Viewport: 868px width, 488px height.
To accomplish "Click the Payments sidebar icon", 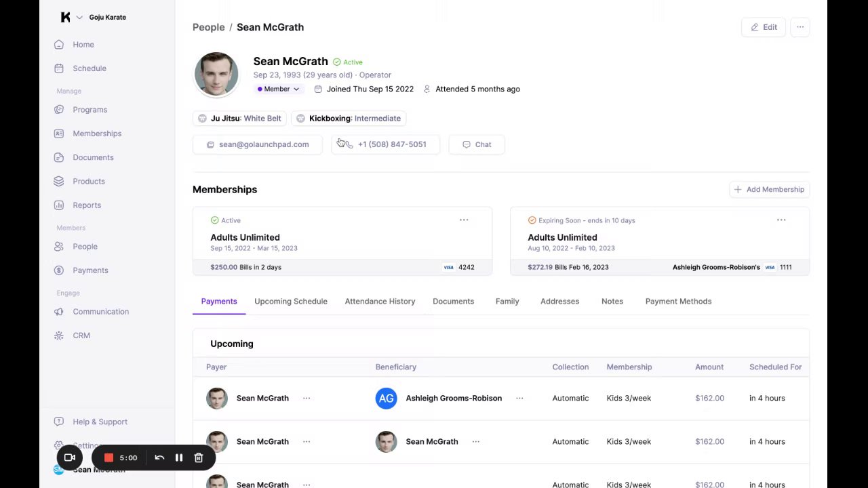I will tap(59, 270).
